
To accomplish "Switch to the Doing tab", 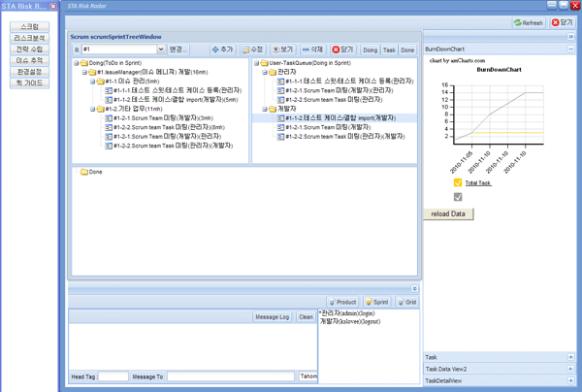I will click(x=370, y=49).
